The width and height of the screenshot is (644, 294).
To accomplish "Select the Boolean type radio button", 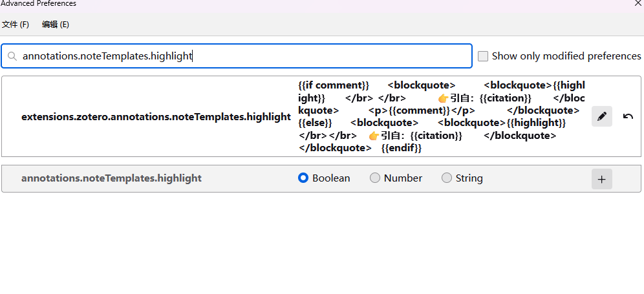I will [303, 178].
